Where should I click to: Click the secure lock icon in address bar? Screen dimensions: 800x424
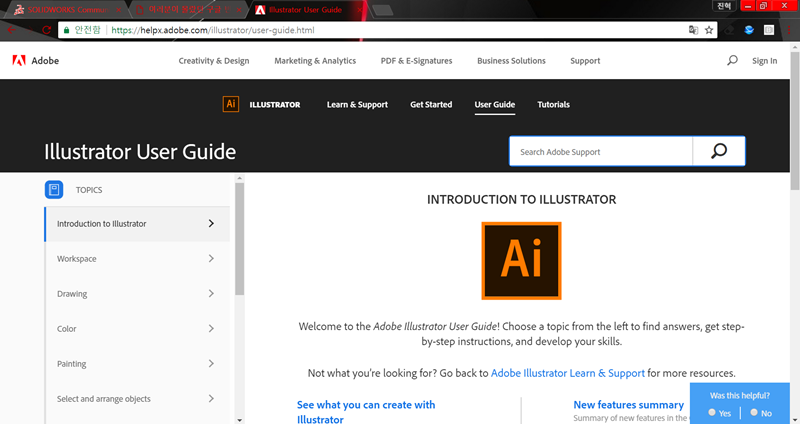[x=66, y=30]
